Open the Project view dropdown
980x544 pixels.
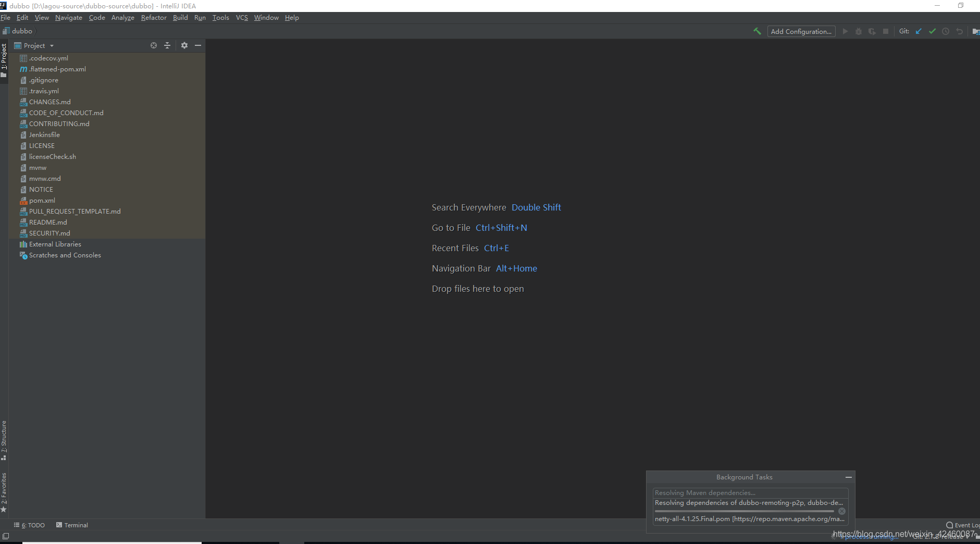pos(34,45)
